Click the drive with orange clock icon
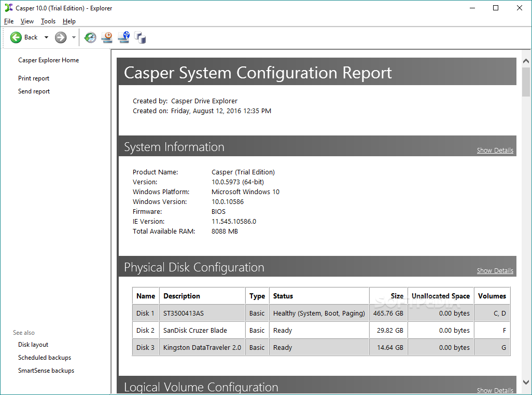 [107, 37]
